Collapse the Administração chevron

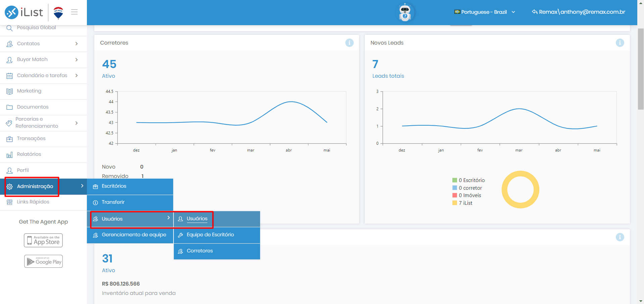point(82,186)
